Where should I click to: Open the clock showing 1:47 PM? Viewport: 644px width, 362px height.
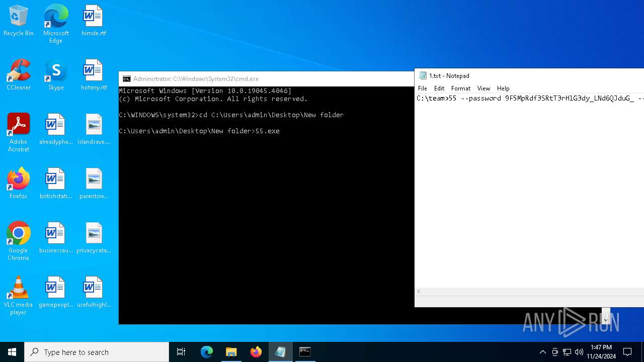601,352
